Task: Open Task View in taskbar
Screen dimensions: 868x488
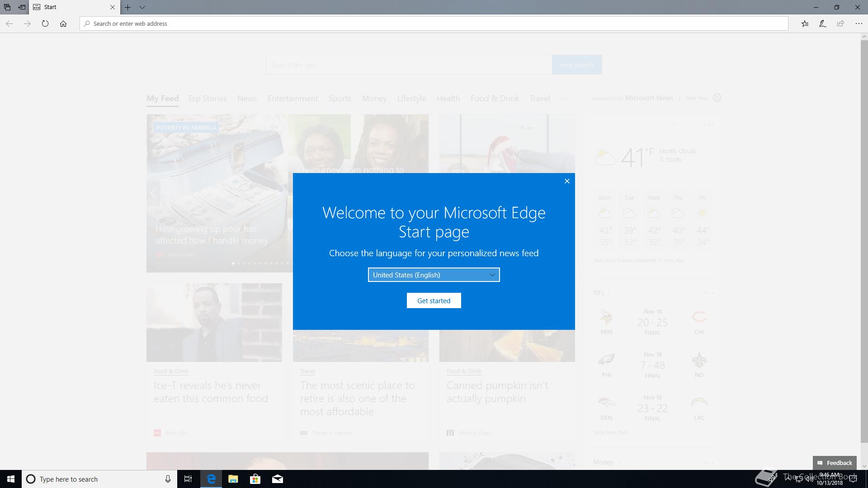Action: (188, 479)
